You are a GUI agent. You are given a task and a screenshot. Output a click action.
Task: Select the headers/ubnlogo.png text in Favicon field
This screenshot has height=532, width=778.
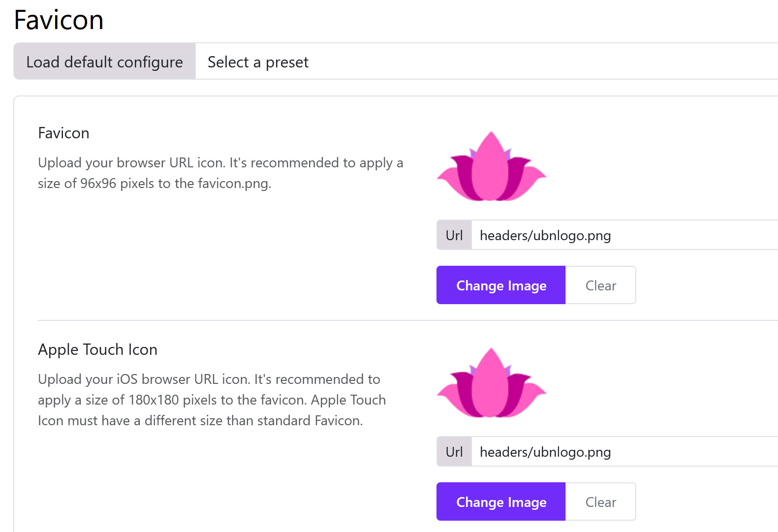pos(545,235)
